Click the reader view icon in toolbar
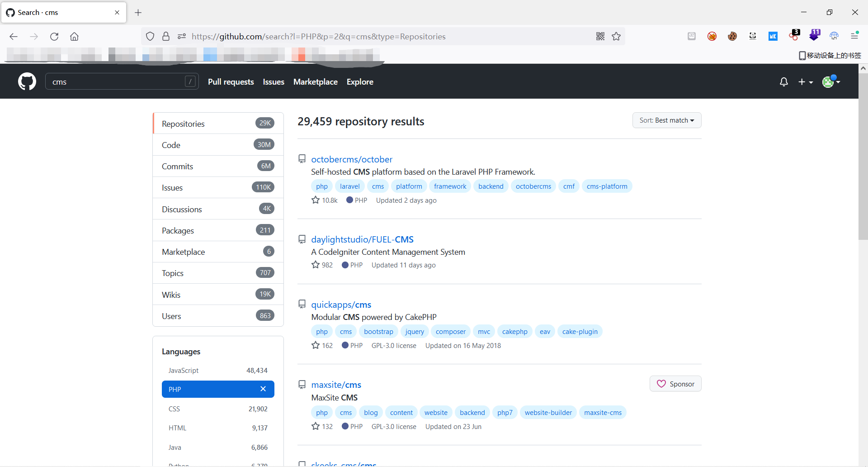This screenshot has height=467, width=868. [x=692, y=36]
